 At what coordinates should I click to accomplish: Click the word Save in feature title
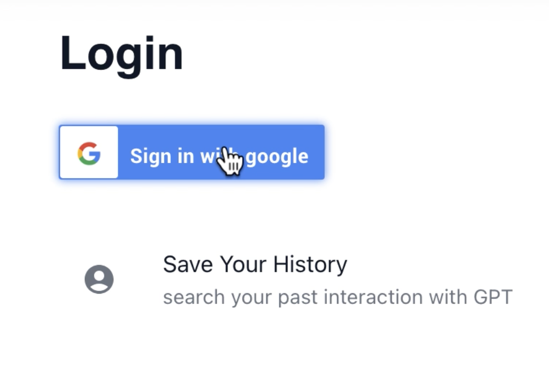pos(188,264)
